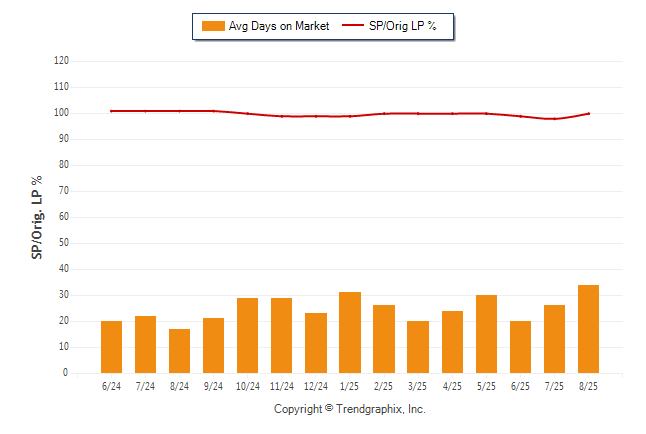This screenshot has width=646, height=434.
Task: Click the orange Avg Days on Market legend swatch
Action: coord(213,26)
